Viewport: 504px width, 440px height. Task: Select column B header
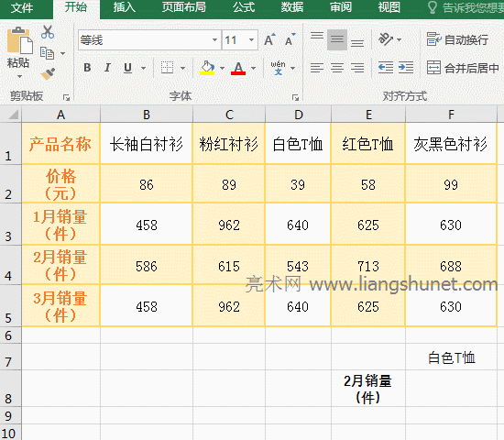pos(147,115)
